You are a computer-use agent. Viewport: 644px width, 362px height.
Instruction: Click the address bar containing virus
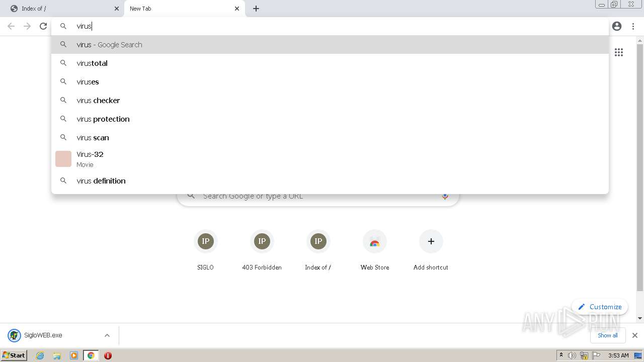pyautogui.click(x=330, y=26)
